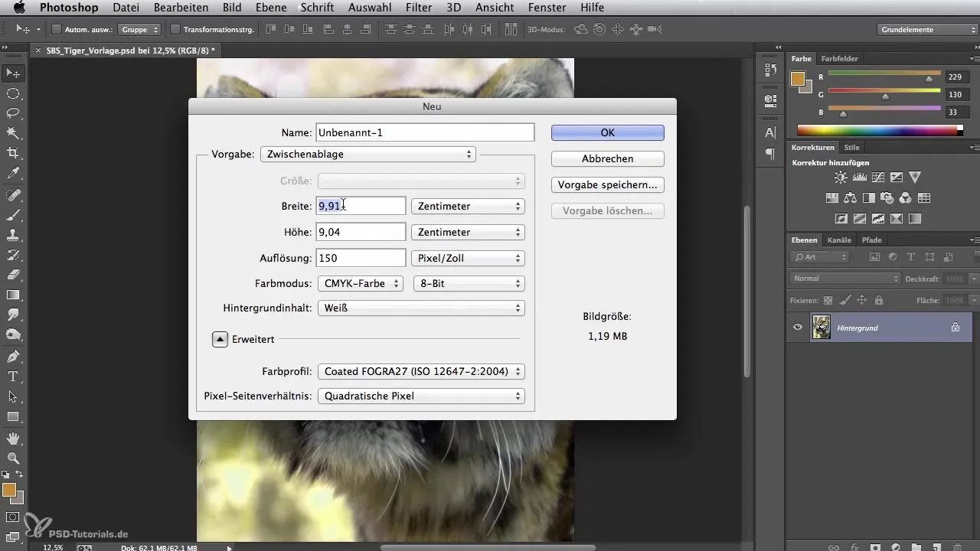Open the Character panel icon

click(770, 132)
